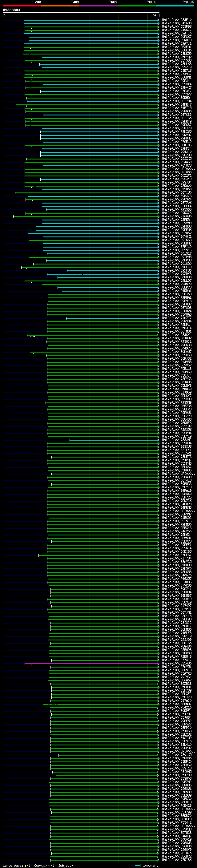Select the UniRef100_Q9SXX4 entry

point(177,84)
